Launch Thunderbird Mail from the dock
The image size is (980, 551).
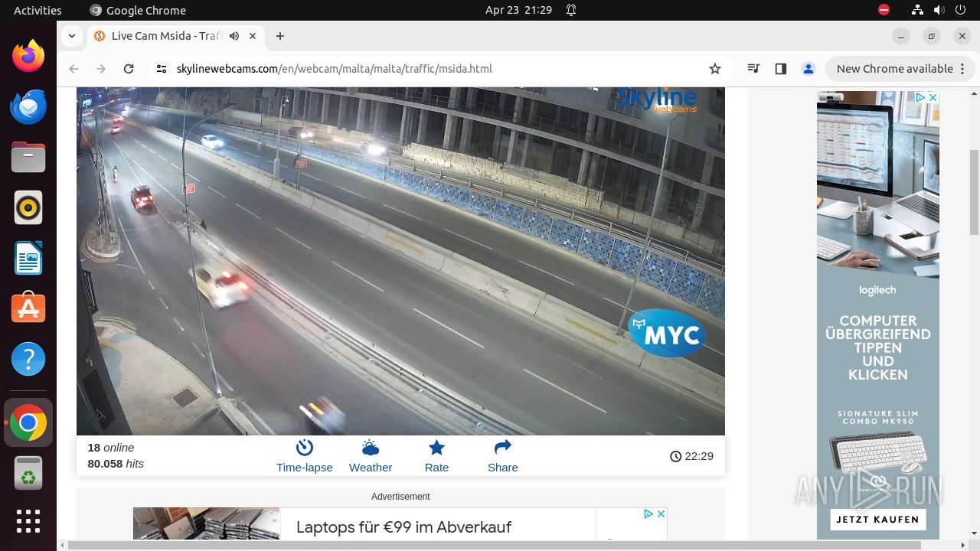[28, 106]
